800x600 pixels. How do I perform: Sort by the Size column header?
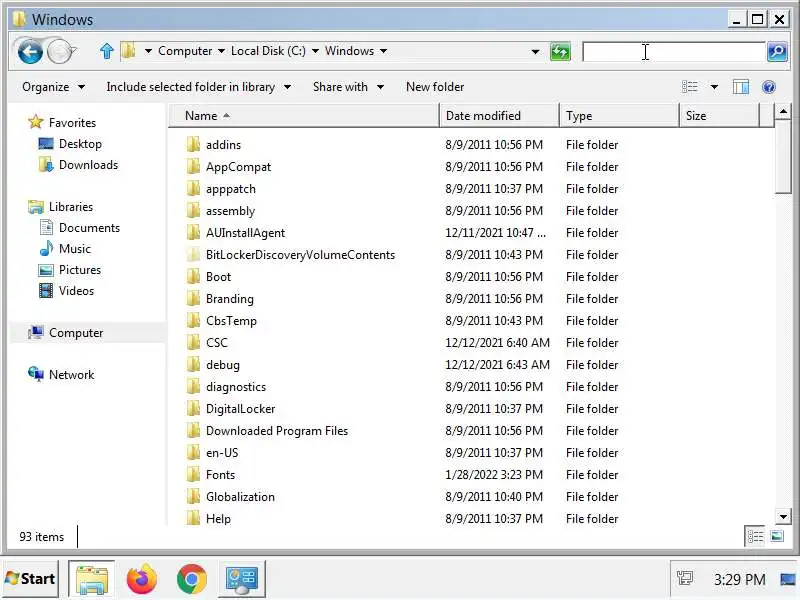[x=720, y=116]
